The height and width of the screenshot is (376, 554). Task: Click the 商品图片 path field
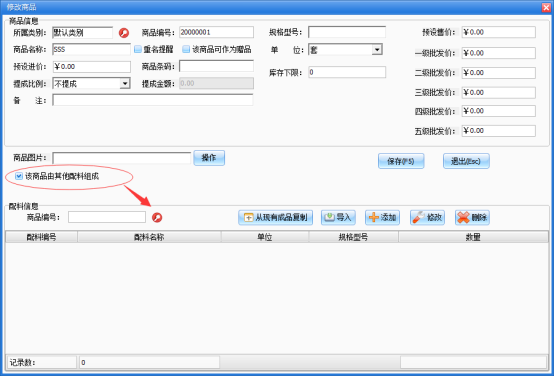click(x=122, y=158)
